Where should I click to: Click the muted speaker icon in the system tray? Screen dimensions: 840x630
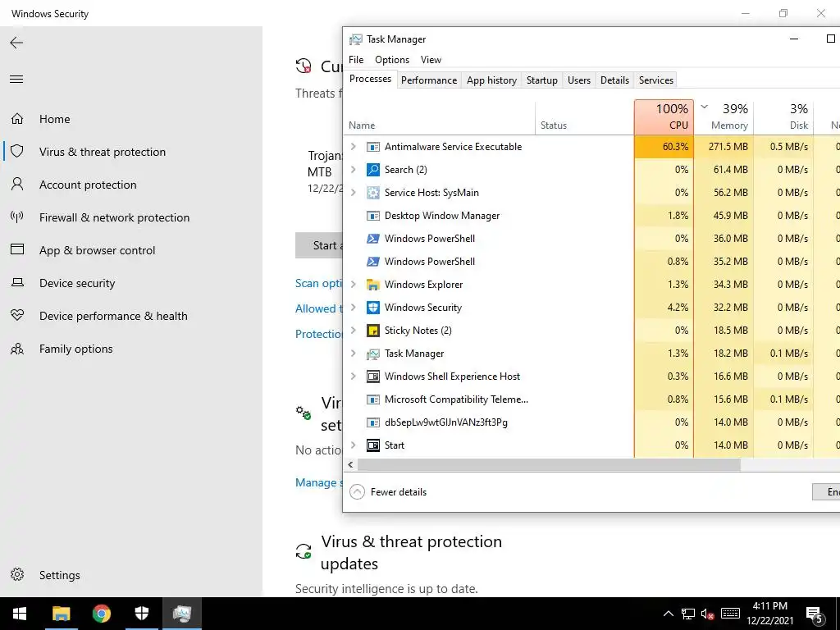[x=708, y=614]
